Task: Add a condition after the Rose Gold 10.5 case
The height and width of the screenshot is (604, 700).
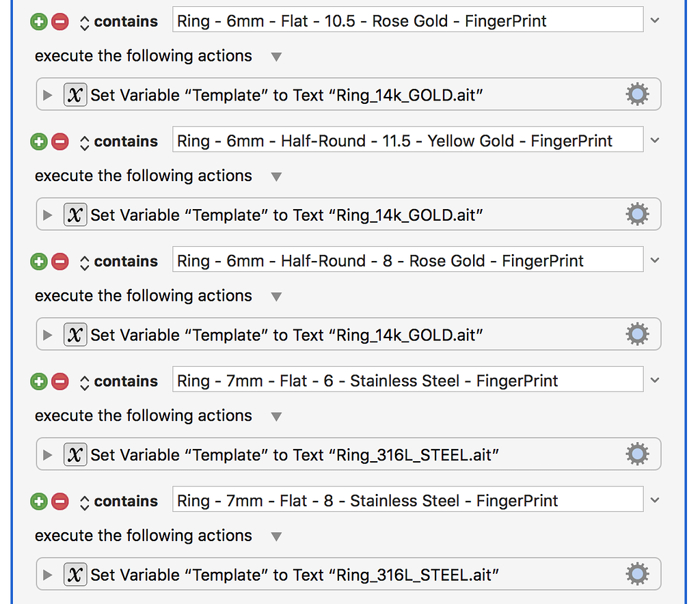Action: click(x=39, y=21)
